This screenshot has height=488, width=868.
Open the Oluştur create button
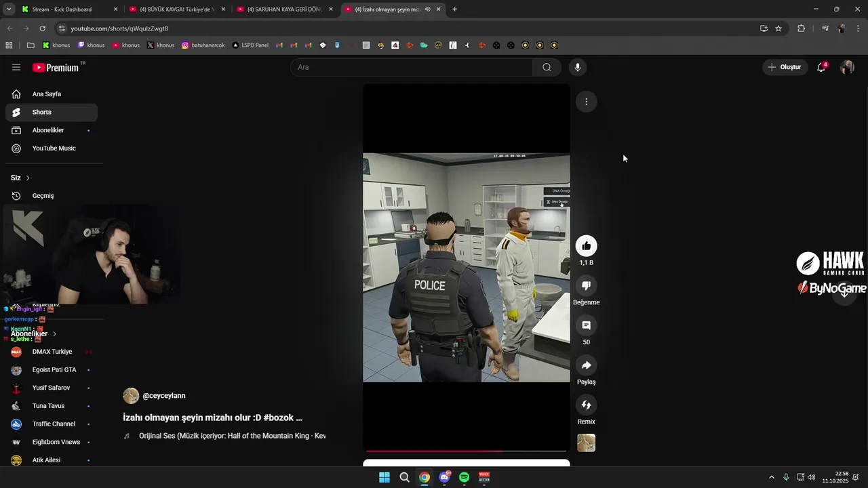pos(784,67)
